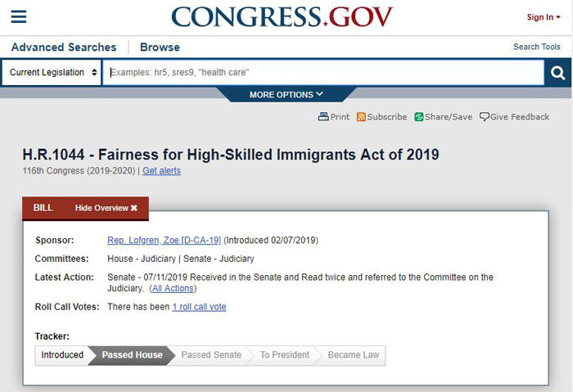Click the magnifying glass search button
573x392 pixels.
pyautogui.click(x=557, y=73)
